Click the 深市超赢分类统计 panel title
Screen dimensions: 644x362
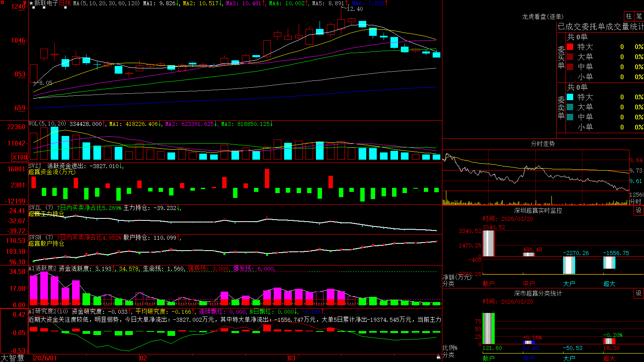click(538, 293)
